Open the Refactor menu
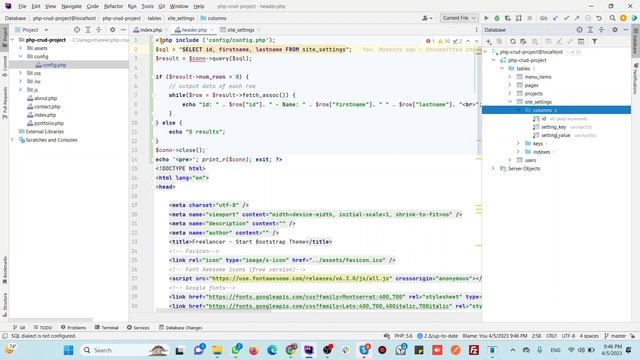Image resolution: width=640 pixels, height=360 pixels. [113, 6]
